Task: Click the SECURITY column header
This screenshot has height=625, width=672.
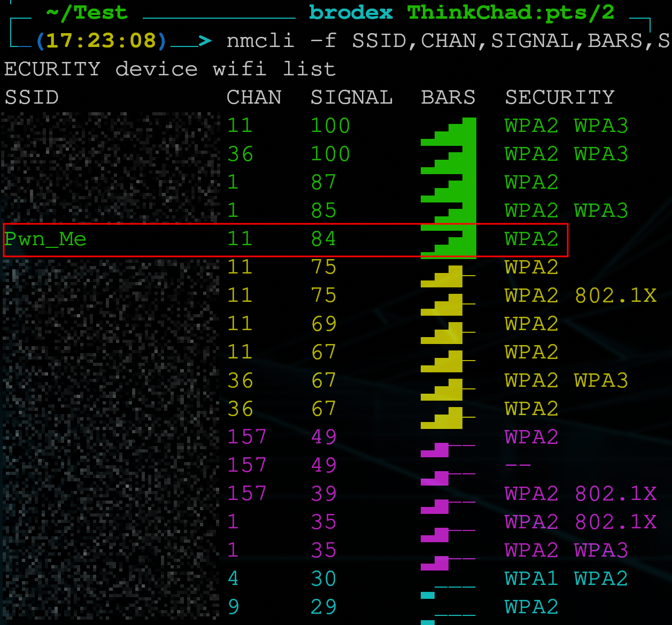Action: 560,97
